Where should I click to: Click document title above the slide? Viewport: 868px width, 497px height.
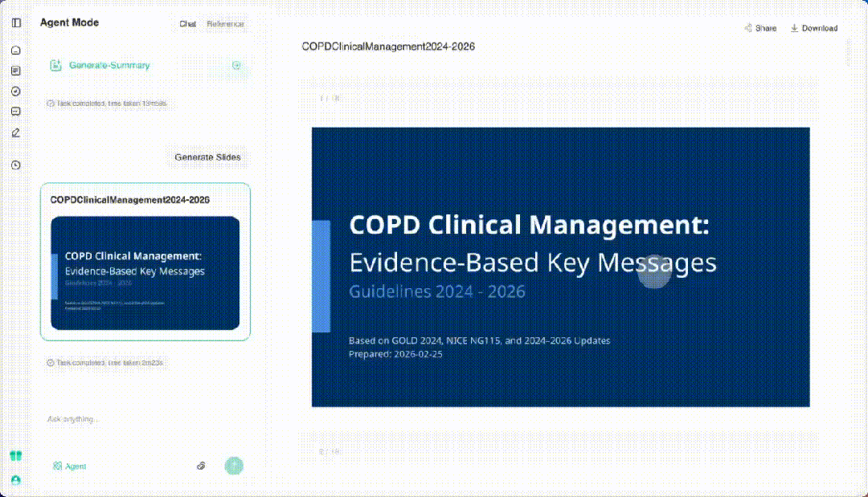388,47
